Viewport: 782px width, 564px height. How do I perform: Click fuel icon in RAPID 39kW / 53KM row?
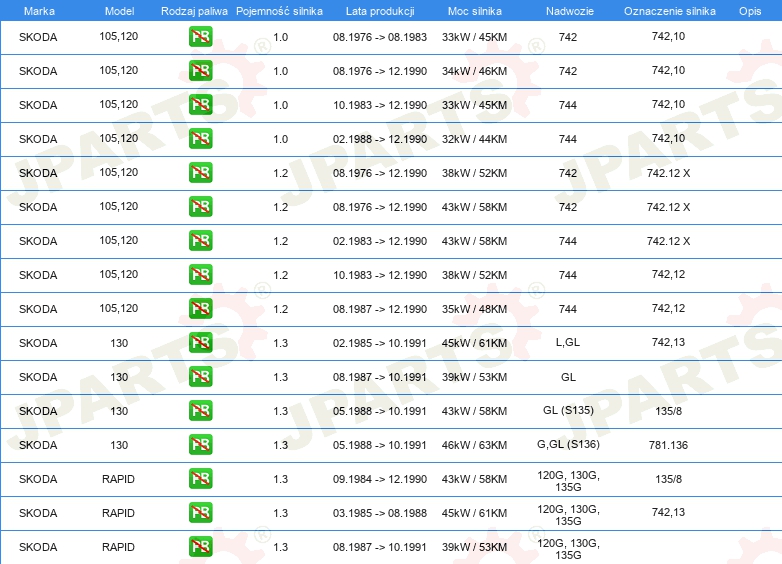pos(200,547)
